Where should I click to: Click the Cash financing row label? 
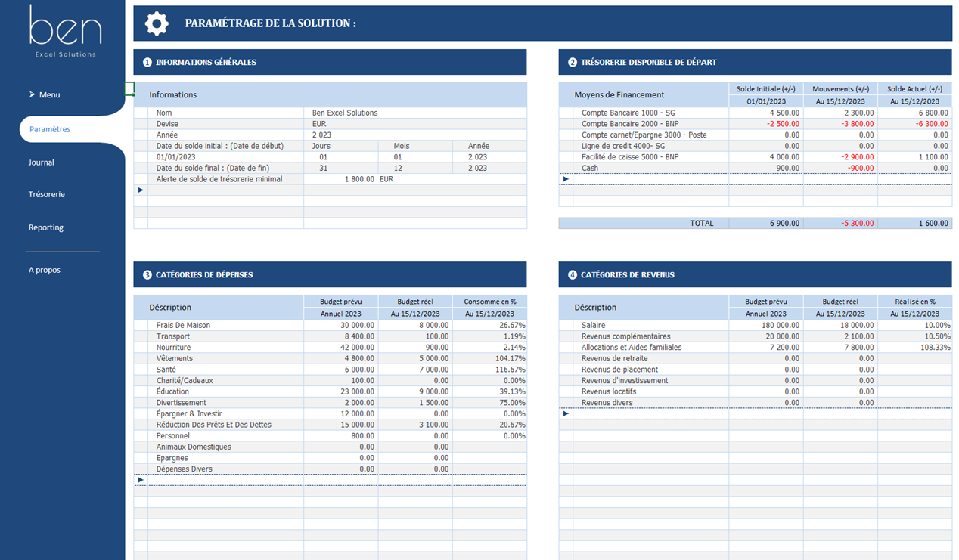pyautogui.click(x=590, y=168)
